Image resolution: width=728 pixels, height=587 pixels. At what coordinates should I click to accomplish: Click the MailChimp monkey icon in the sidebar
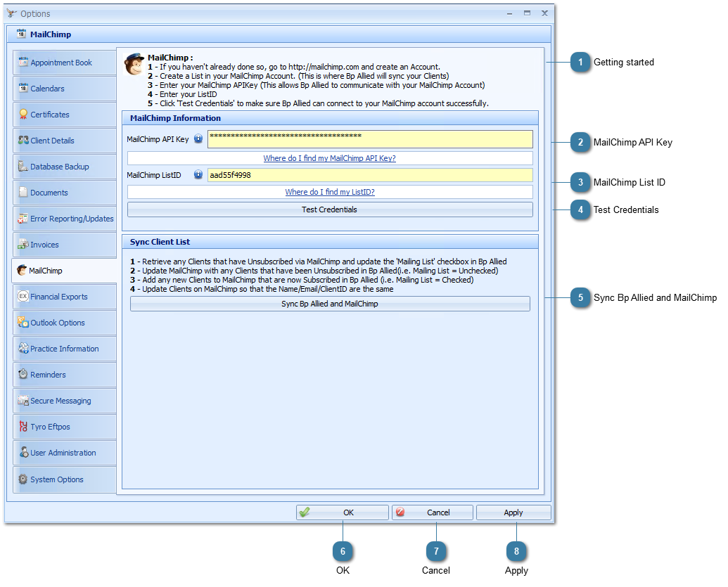click(22, 270)
